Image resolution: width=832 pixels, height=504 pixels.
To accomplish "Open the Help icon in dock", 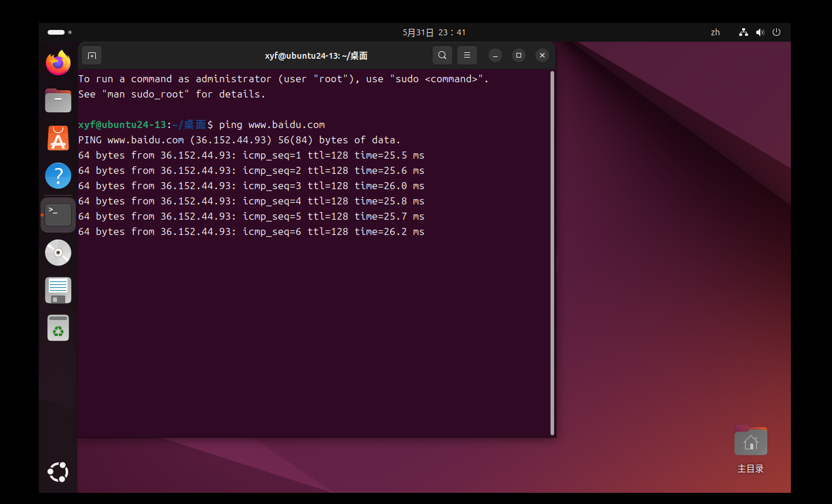I will click(58, 176).
